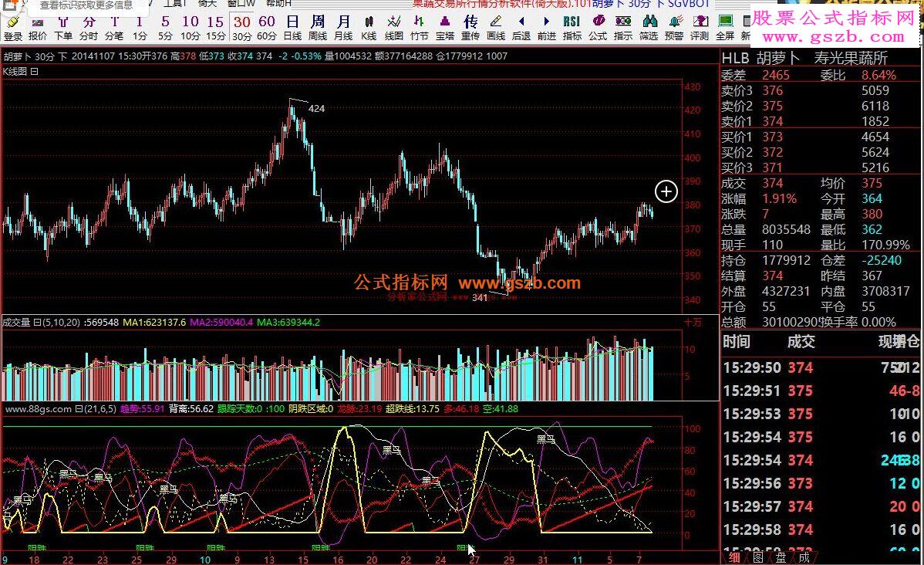Click the 委比 value 8.64%
The image size is (924, 565).
(878, 76)
